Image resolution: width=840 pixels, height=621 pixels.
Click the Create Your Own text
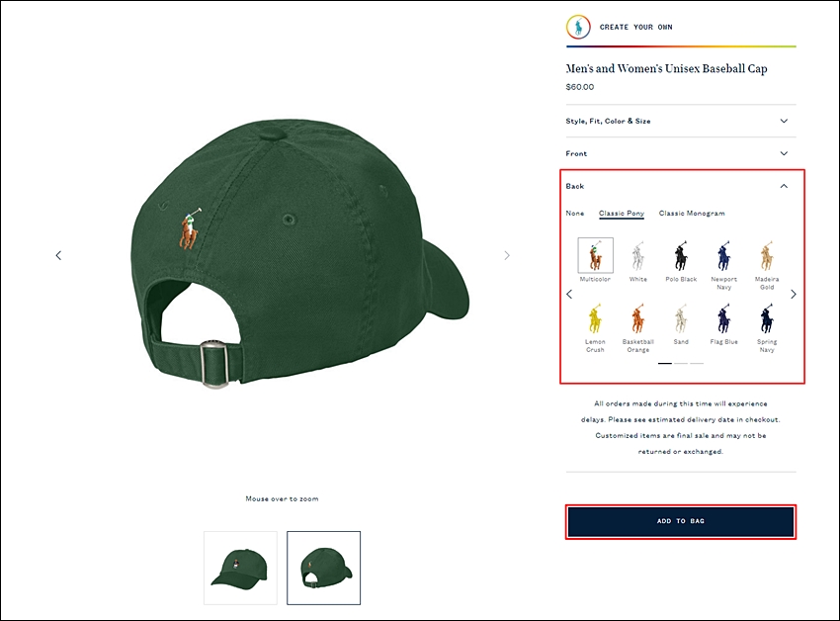pyautogui.click(x=635, y=27)
